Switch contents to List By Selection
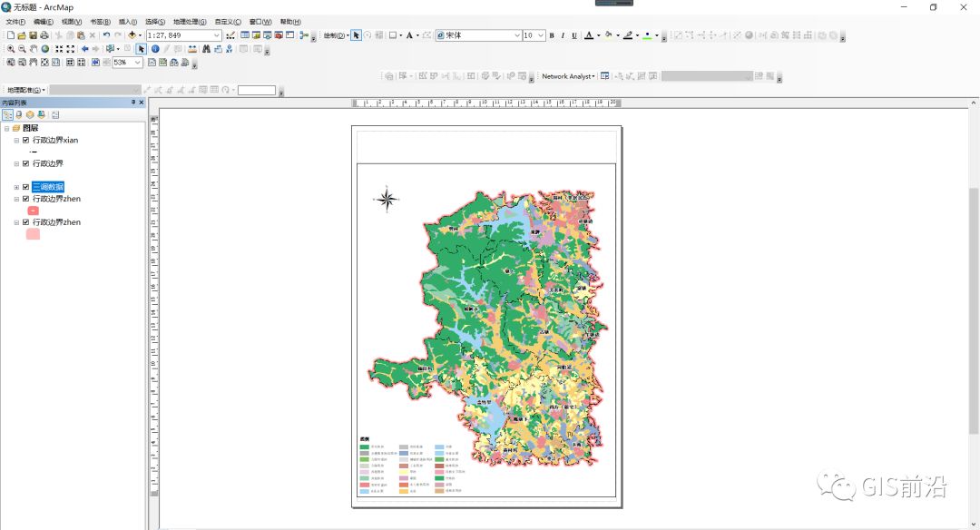 [x=41, y=115]
